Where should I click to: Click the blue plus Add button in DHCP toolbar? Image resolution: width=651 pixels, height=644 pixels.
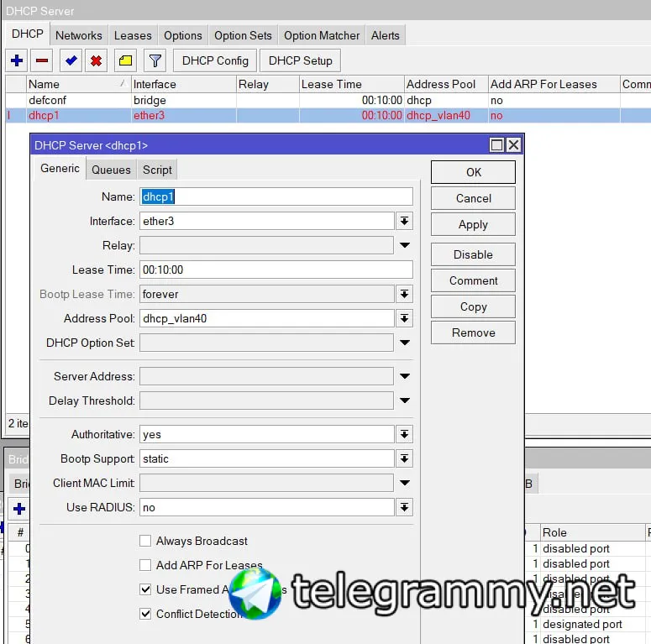coord(17,60)
